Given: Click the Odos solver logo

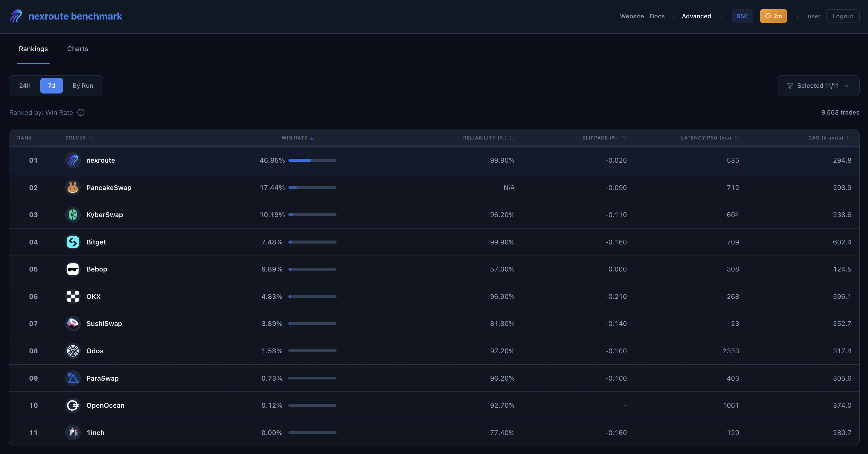Looking at the screenshot, I should tap(73, 351).
